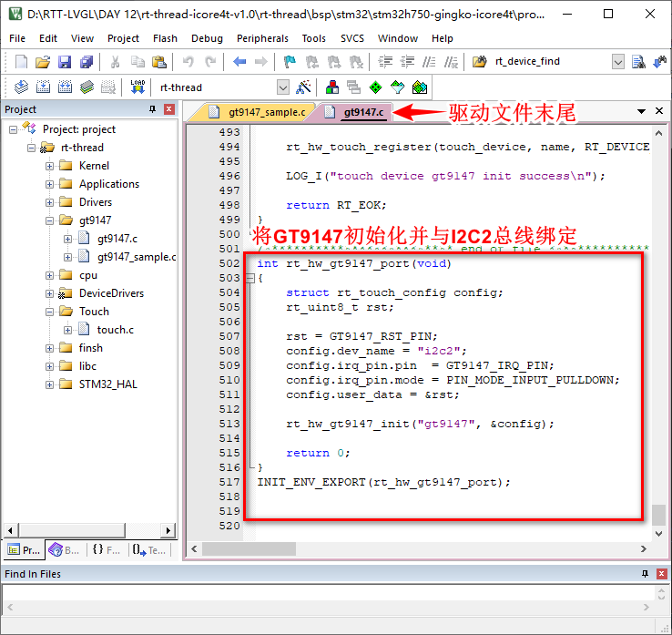Click the Build target icon
This screenshot has height=635, width=672.
(43, 87)
